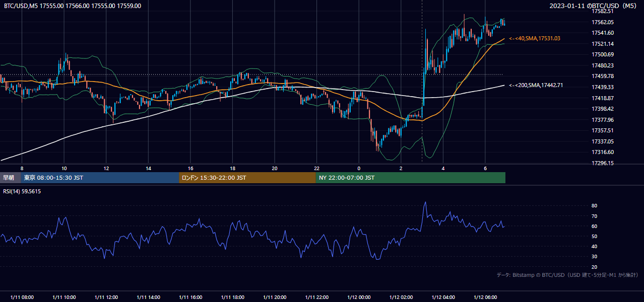Click the 1/11 10:00 time label
The image size is (644, 302).
coord(64,297)
